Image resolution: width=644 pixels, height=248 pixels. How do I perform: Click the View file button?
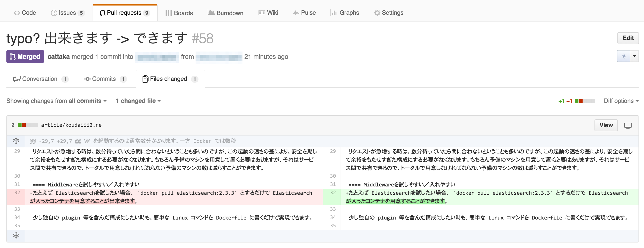click(606, 125)
